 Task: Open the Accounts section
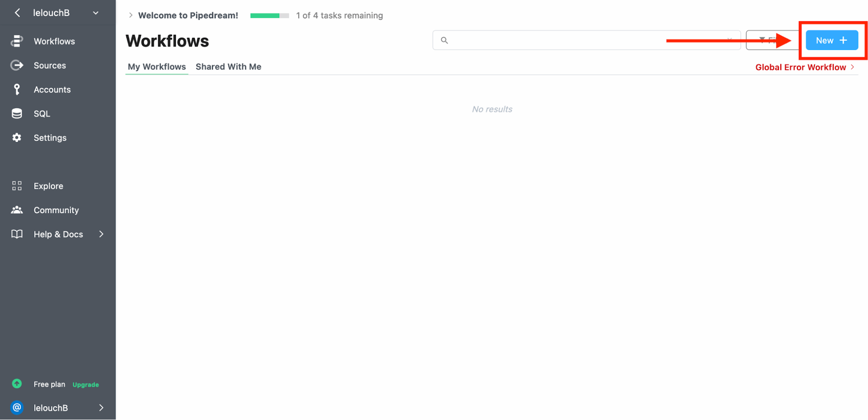pos(52,89)
